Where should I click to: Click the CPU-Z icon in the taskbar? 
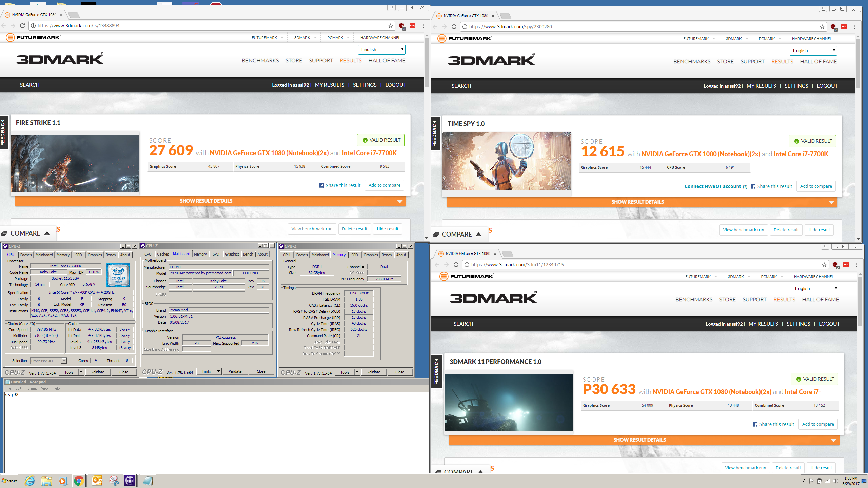130,481
